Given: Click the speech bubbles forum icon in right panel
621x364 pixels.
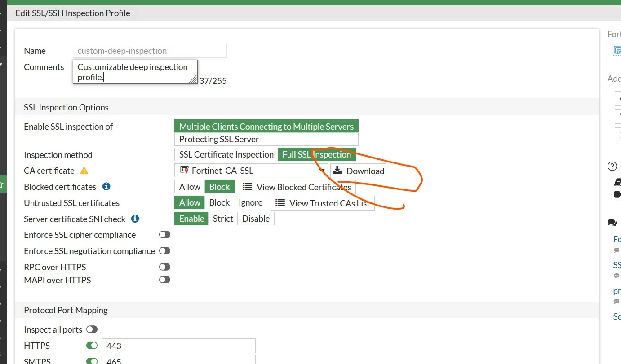Looking at the screenshot, I should 612,222.
